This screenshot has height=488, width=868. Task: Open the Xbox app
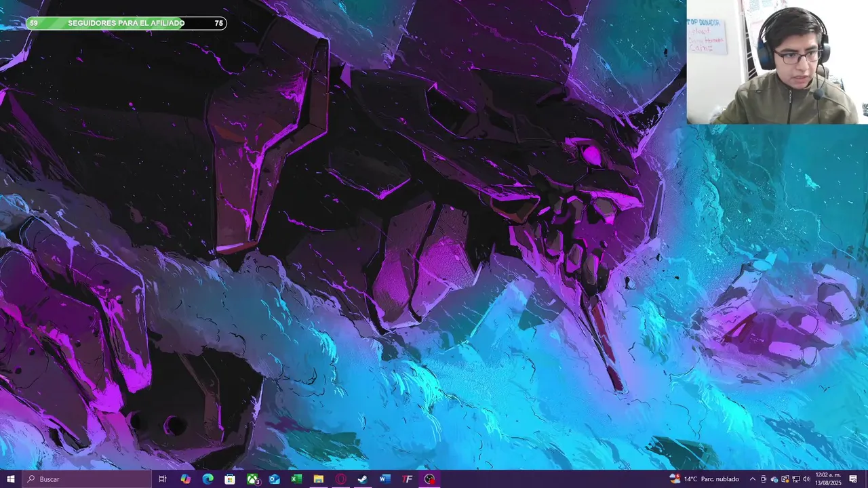252,479
